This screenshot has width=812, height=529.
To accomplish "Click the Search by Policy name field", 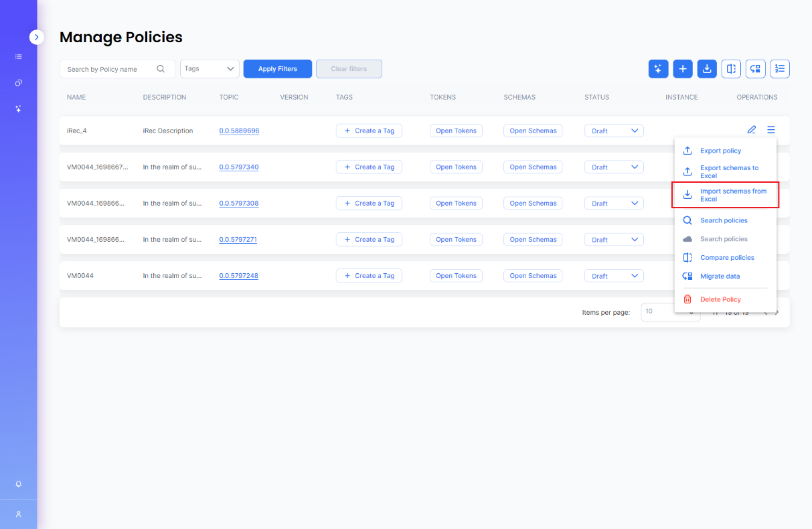I will 110,69.
